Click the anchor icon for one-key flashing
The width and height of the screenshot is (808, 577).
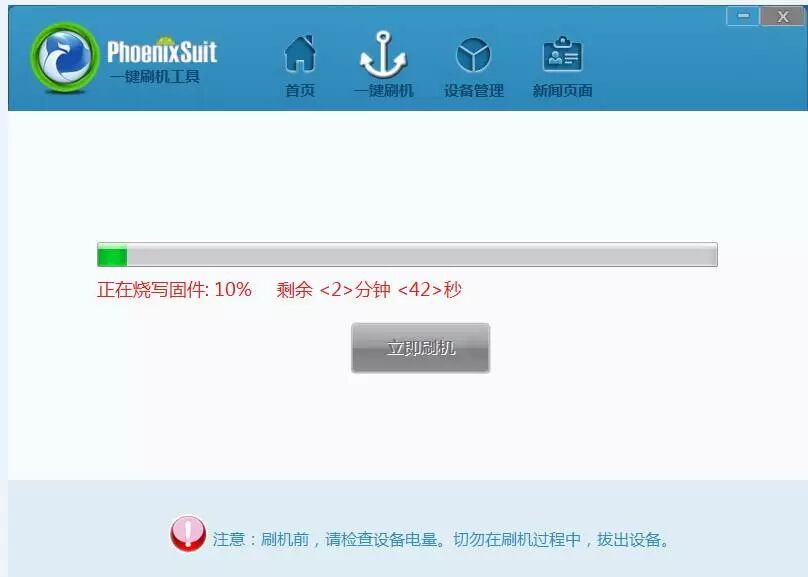coord(384,54)
